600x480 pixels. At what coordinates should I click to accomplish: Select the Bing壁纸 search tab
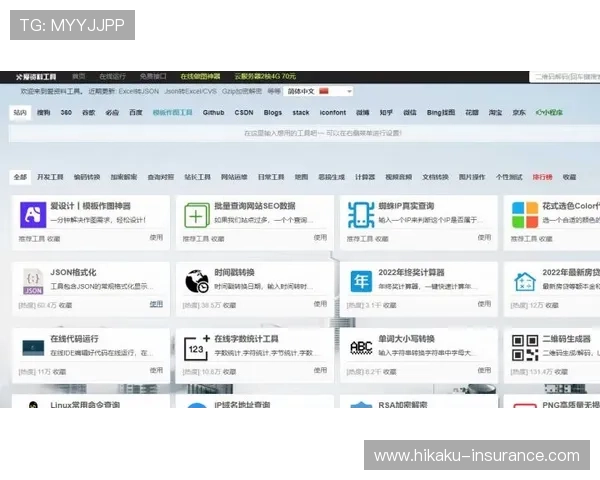(x=441, y=113)
